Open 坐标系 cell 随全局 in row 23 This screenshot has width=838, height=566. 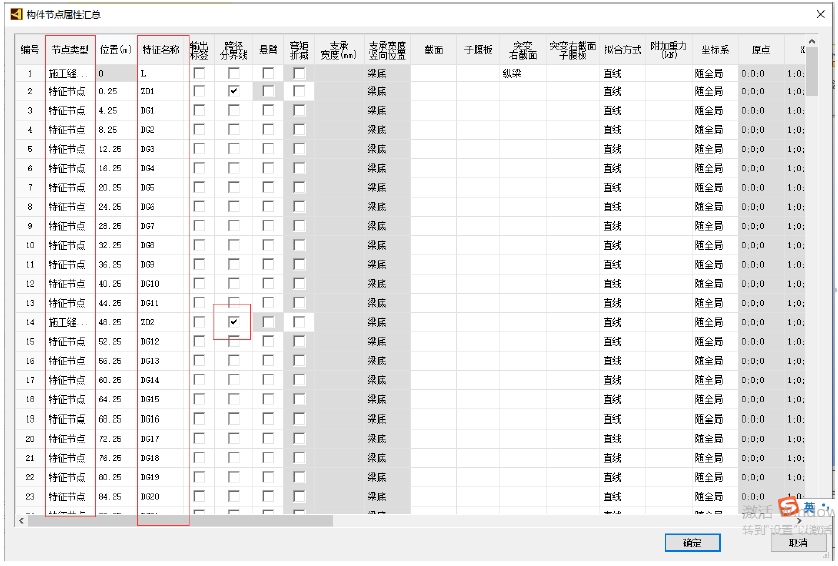click(x=715, y=497)
